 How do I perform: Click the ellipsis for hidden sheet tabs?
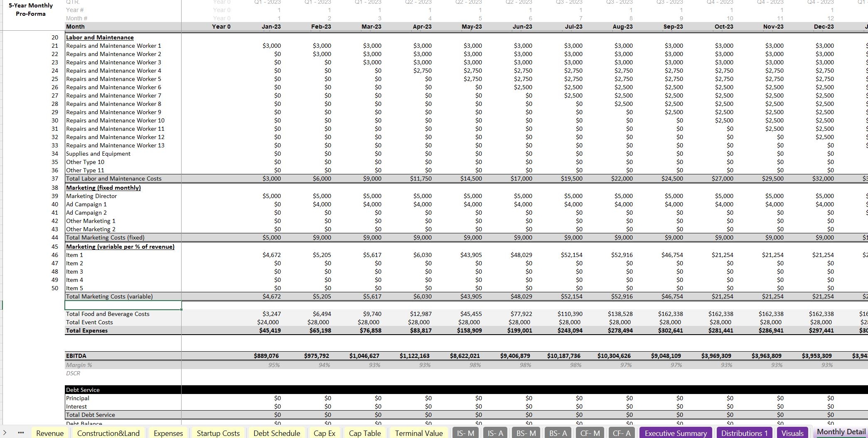(x=21, y=433)
